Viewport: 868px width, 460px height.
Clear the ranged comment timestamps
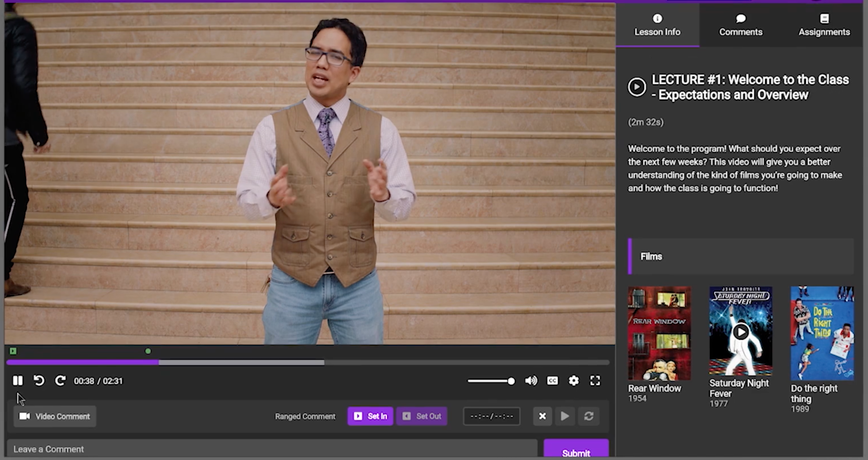541,416
